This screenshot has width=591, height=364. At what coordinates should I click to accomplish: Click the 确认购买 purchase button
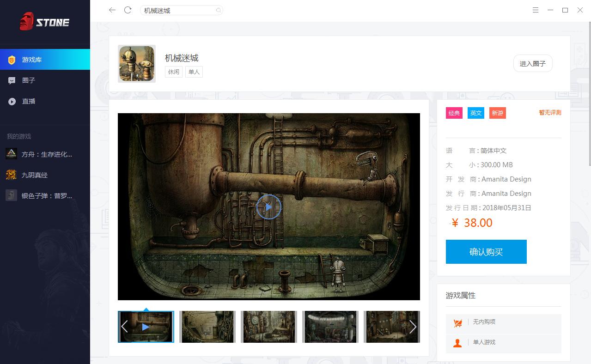tap(486, 251)
